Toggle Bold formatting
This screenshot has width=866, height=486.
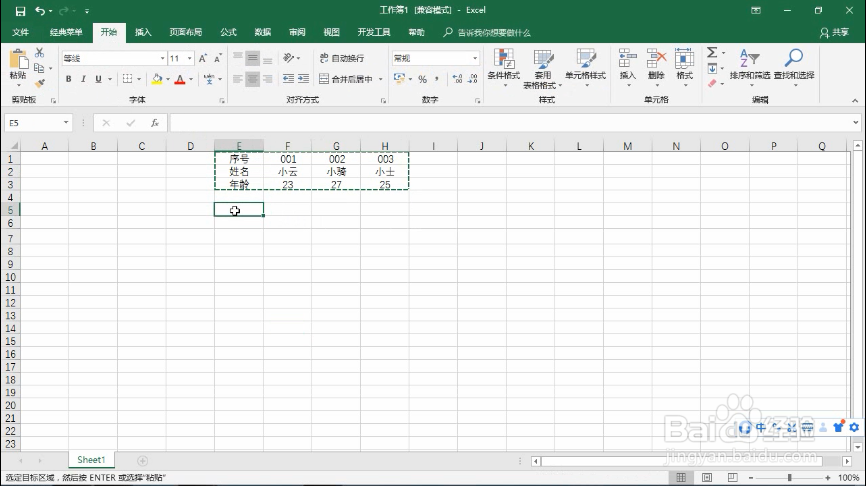(x=68, y=79)
